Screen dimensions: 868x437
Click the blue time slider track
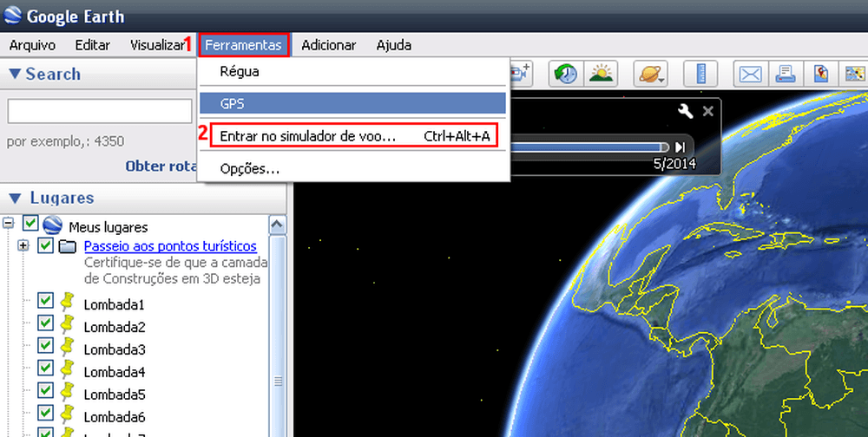(586, 147)
